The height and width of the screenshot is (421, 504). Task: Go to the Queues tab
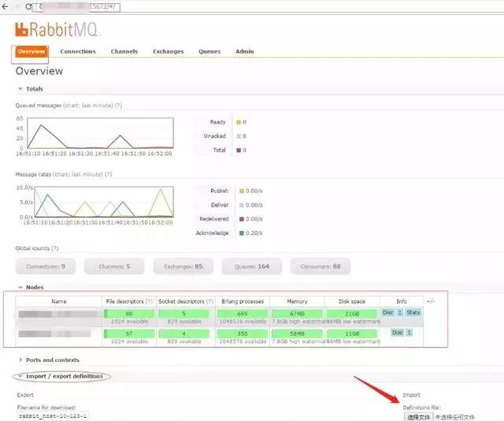click(x=209, y=51)
